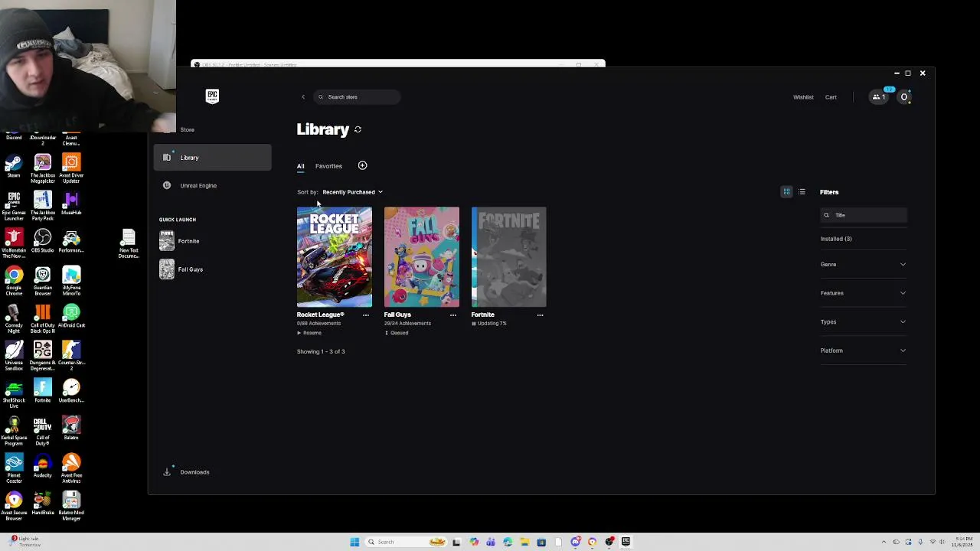Open Epic Games Launcher in taskbar
Screen dimensions: 980x551
(626, 542)
